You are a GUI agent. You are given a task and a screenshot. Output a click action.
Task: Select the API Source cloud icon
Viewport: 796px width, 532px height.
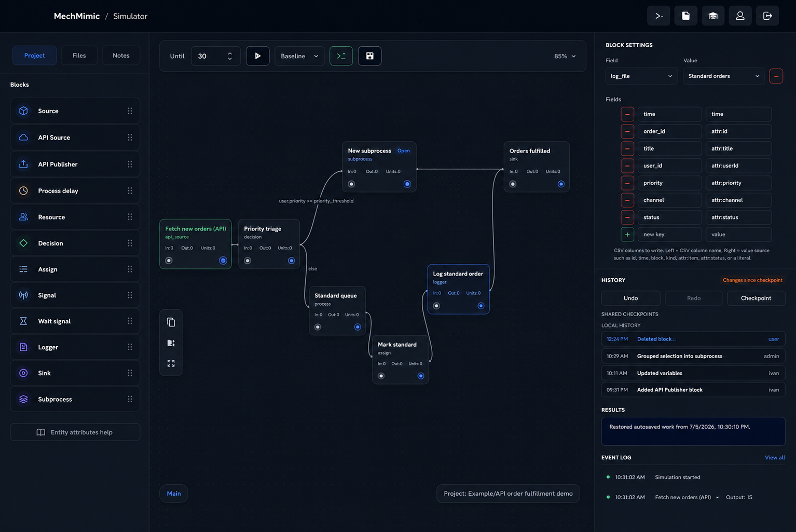pos(23,138)
